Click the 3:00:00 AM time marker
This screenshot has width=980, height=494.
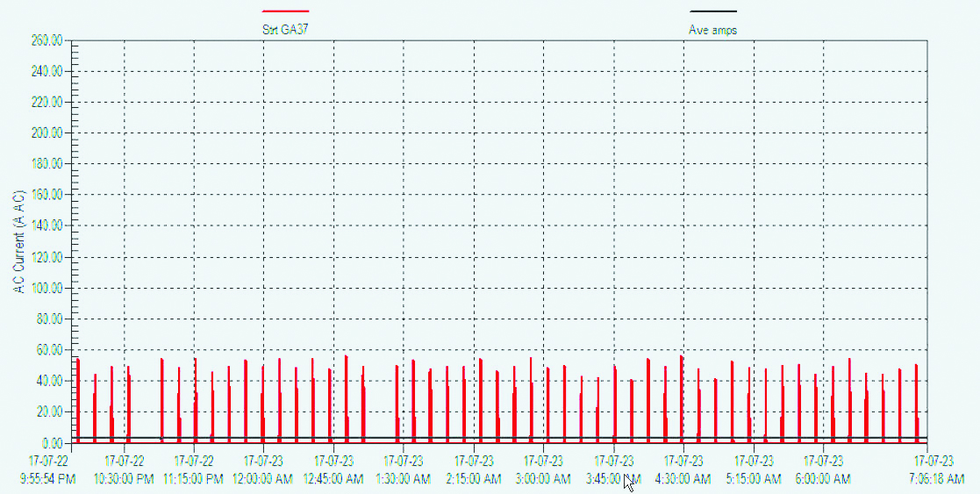[x=544, y=479]
